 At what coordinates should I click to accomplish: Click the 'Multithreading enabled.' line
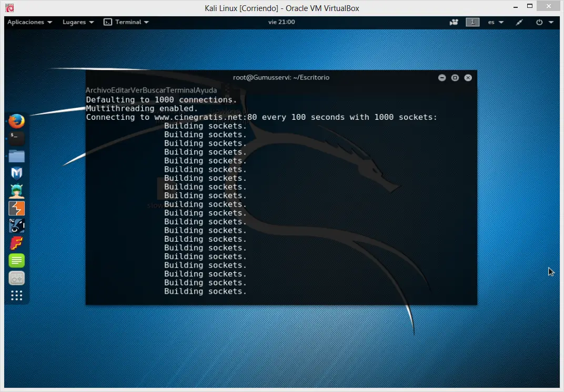pyautogui.click(x=142, y=109)
